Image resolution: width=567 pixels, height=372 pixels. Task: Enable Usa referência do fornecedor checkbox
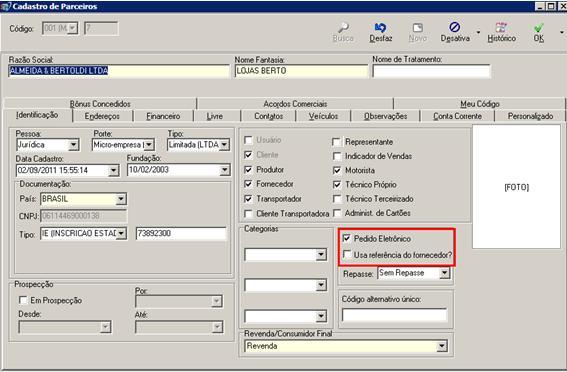346,255
